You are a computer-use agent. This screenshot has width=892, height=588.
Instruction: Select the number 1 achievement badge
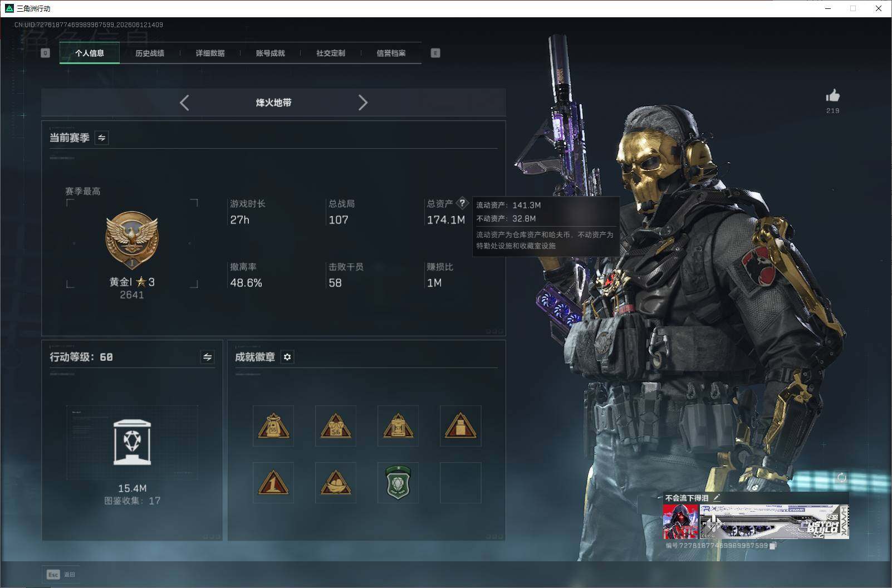pos(273,483)
